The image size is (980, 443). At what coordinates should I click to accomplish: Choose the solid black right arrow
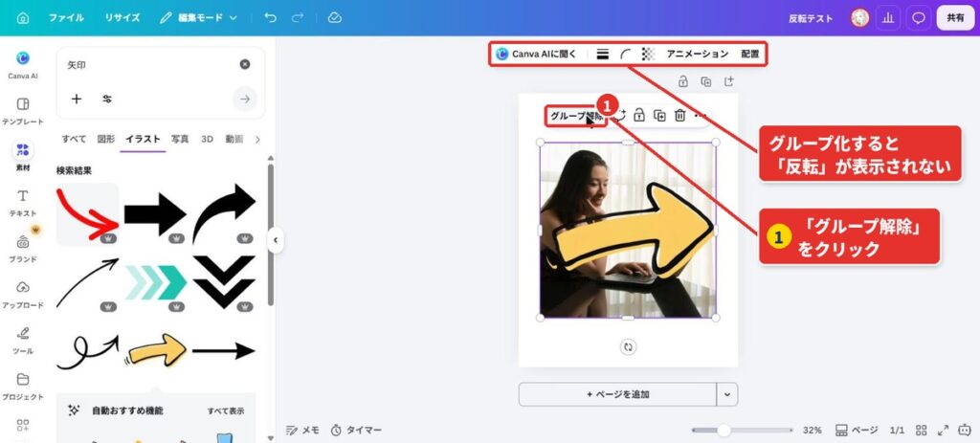[156, 214]
